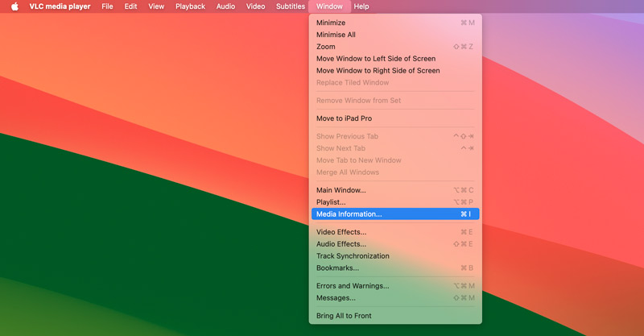Choose Bring All to Front

click(344, 316)
